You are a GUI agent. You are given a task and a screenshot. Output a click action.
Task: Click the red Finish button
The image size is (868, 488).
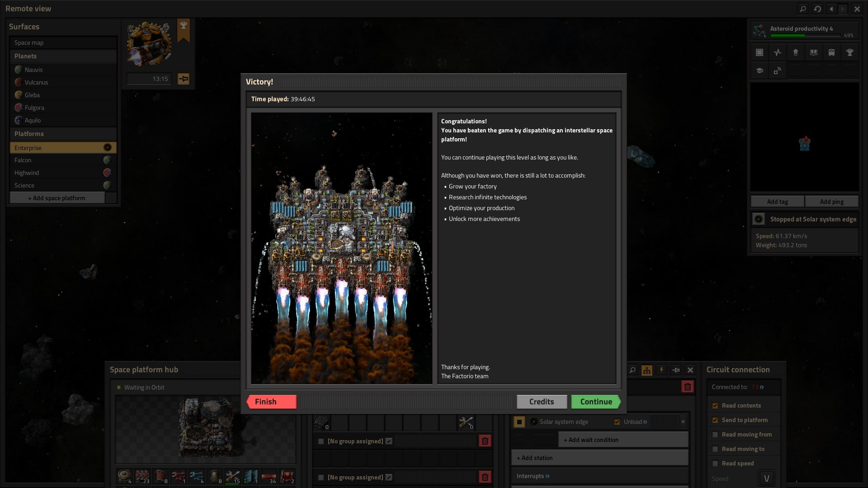271,402
